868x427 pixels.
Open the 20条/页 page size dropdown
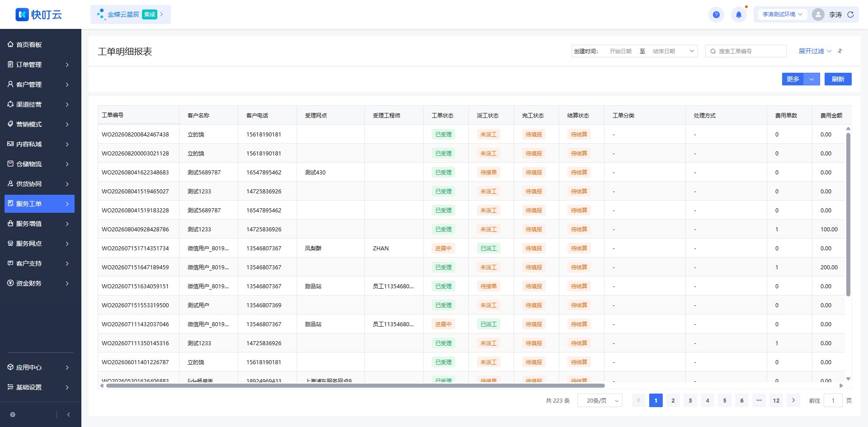coord(600,400)
